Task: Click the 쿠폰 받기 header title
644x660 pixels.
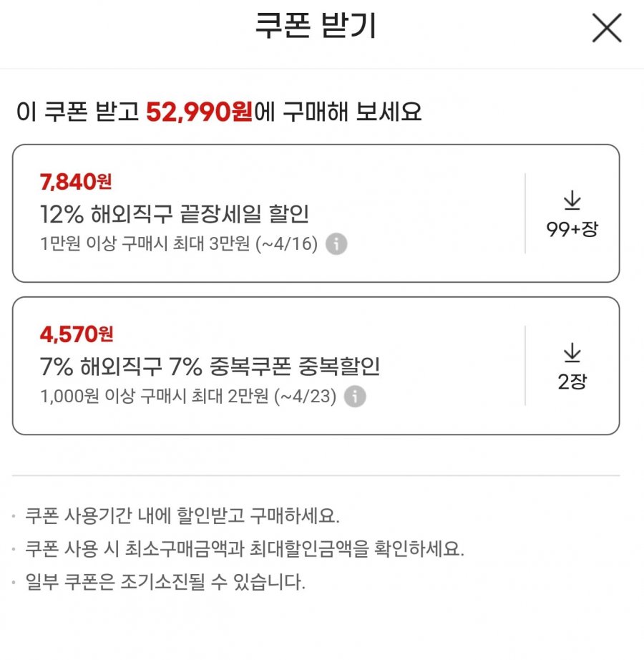Action: click(316, 26)
